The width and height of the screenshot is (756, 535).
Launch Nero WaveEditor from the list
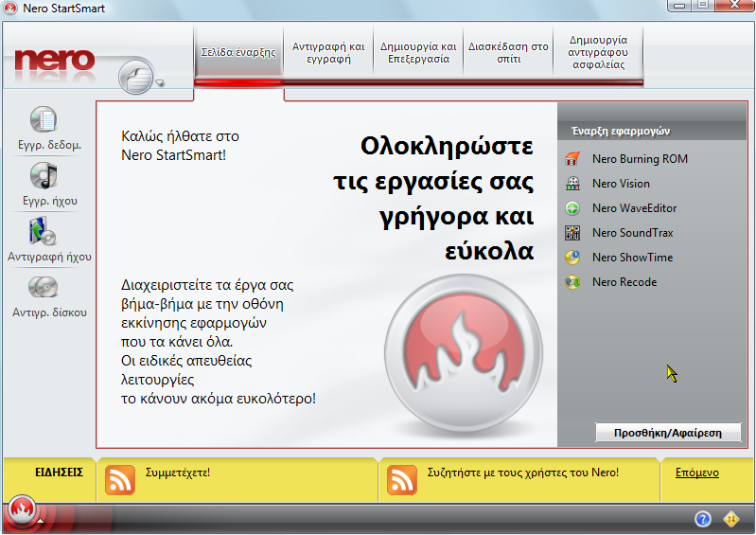pos(634,208)
